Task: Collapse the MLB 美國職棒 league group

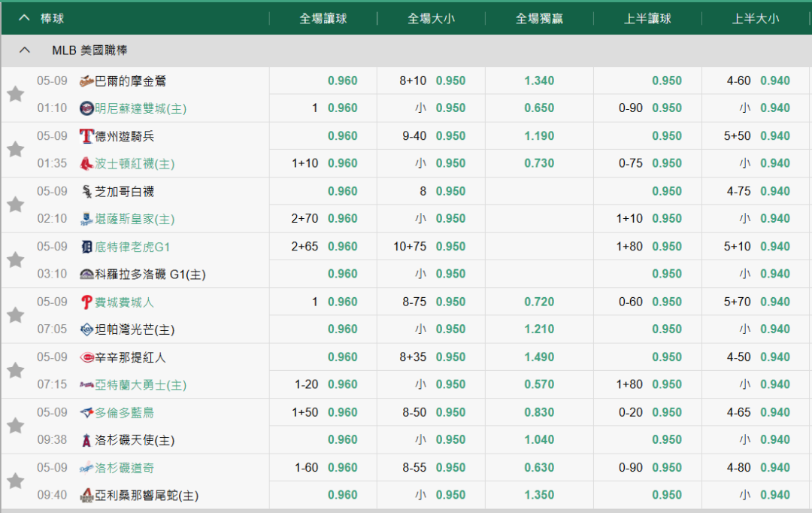Action: click(25, 50)
